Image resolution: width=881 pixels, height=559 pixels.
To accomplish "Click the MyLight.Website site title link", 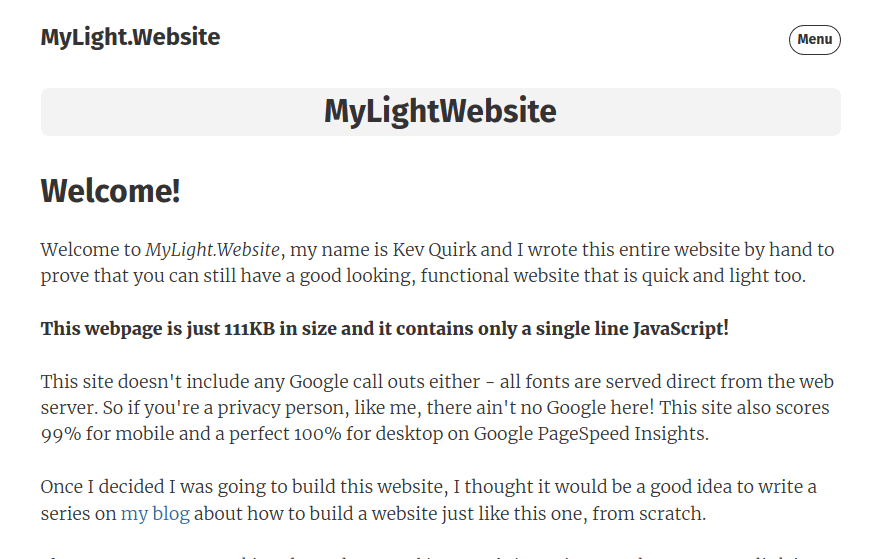I will tap(130, 38).
